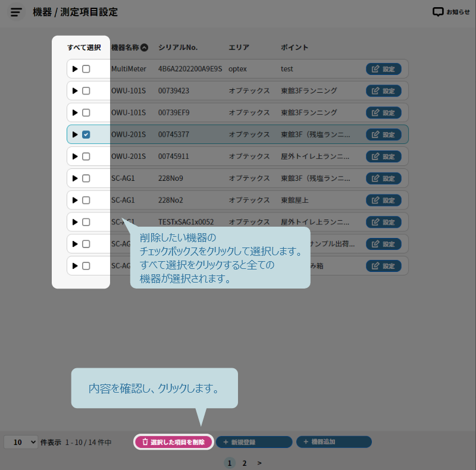Expand row with serial 00745911

click(x=75, y=156)
